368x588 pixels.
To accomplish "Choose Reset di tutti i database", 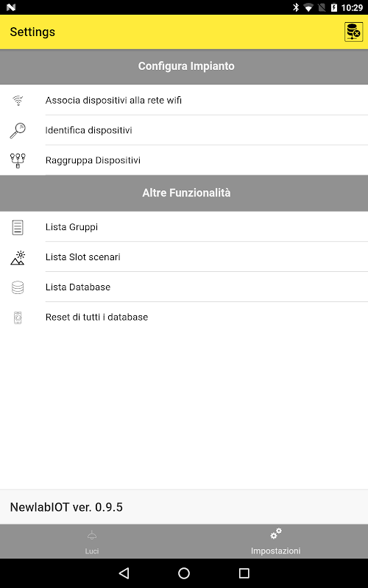I will (184, 317).
